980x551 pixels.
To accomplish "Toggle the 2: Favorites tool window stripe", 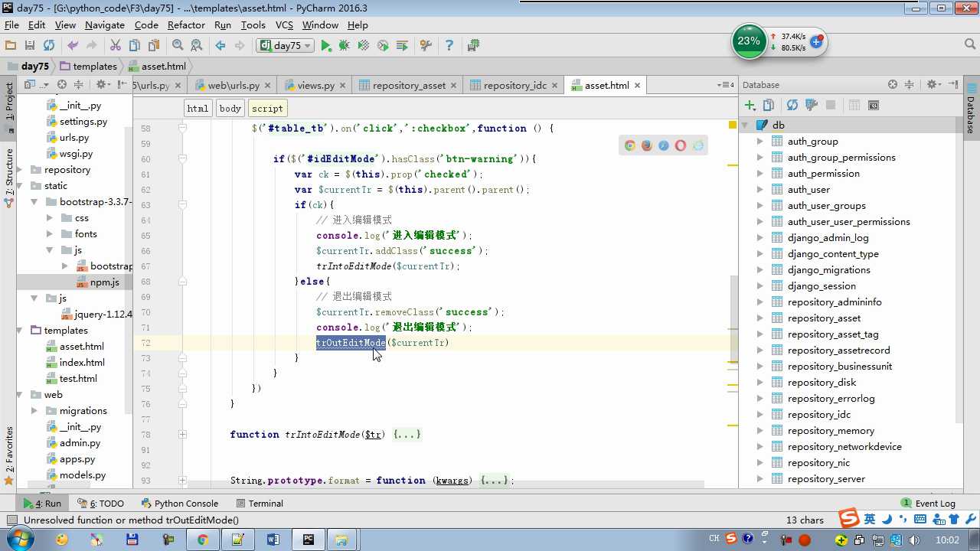I will [x=9, y=456].
